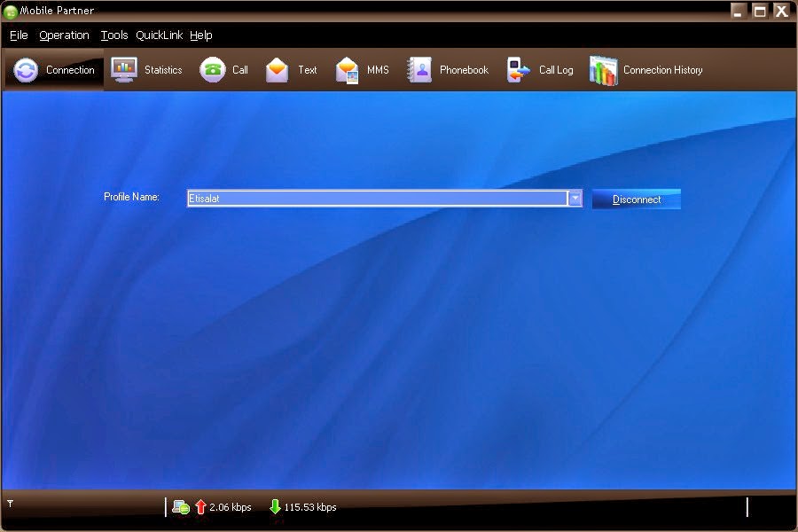Open the Operation menu
Screen dimensions: 798x532
(64, 35)
